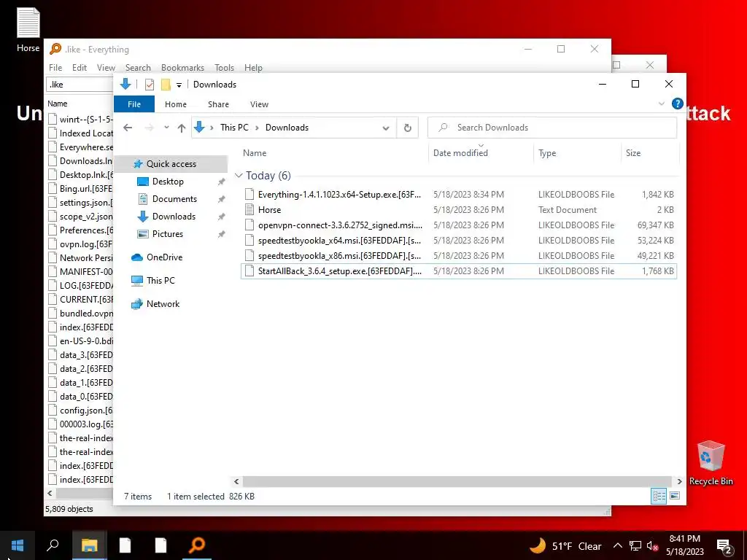Open Customize Quick Access Toolbar dropdown
The width and height of the screenshot is (747, 560).
[x=179, y=85]
